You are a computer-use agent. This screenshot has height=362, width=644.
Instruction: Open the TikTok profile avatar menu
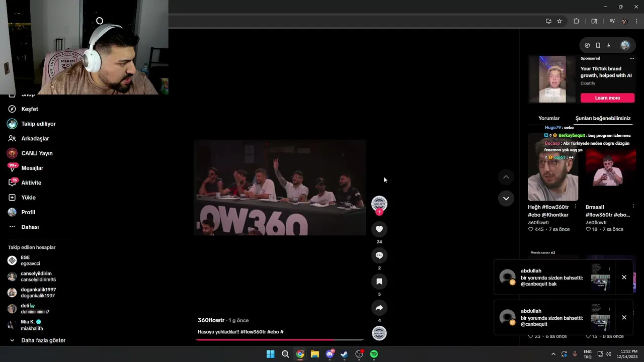pos(625,45)
